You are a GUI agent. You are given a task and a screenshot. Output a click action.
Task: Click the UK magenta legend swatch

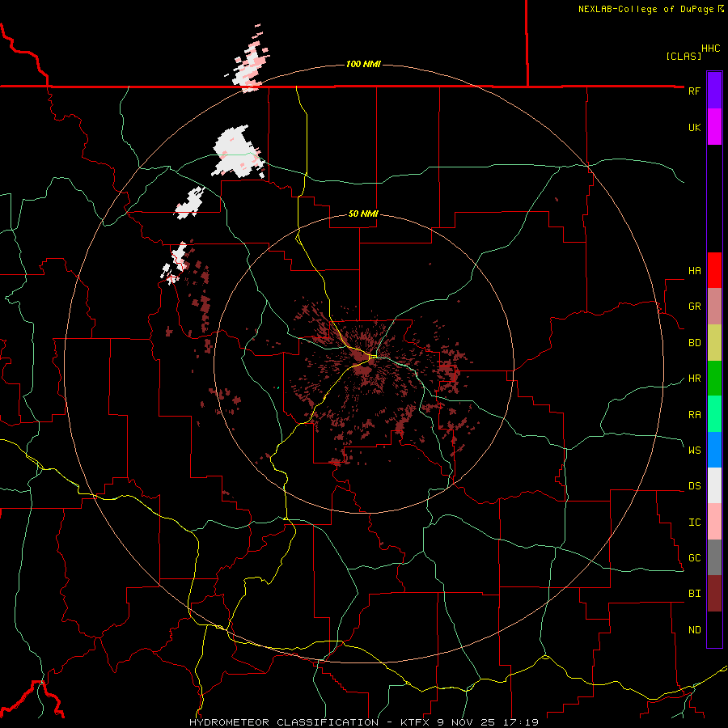click(x=714, y=127)
